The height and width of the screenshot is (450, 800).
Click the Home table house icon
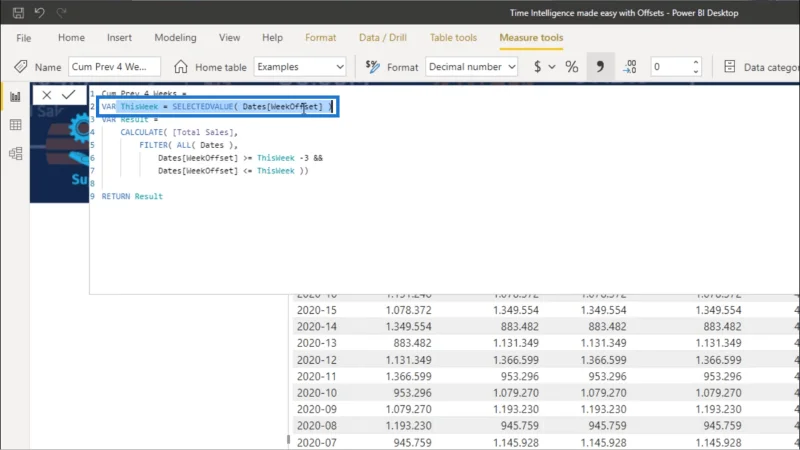click(x=181, y=67)
